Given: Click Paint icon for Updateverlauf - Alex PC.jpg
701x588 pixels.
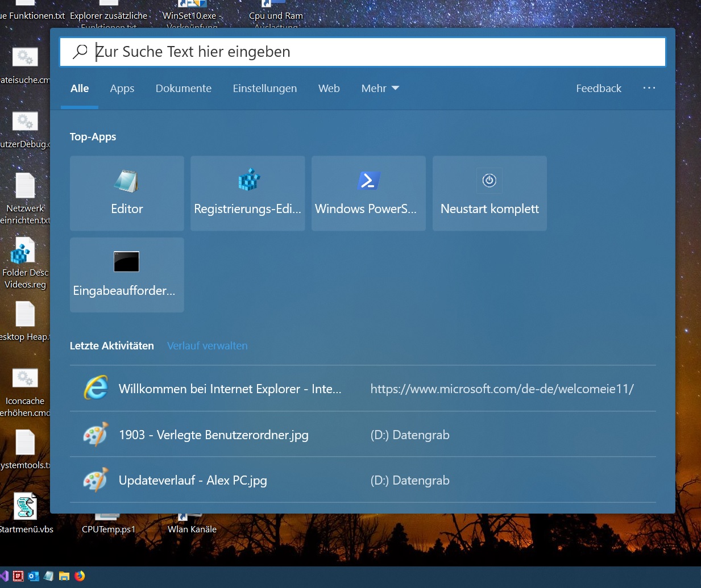Looking at the screenshot, I should tap(96, 480).
